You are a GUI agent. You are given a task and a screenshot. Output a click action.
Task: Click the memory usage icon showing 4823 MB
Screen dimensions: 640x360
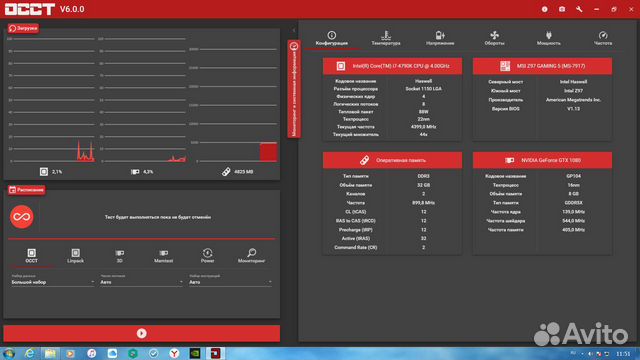pyautogui.click(x=226, y=172)
